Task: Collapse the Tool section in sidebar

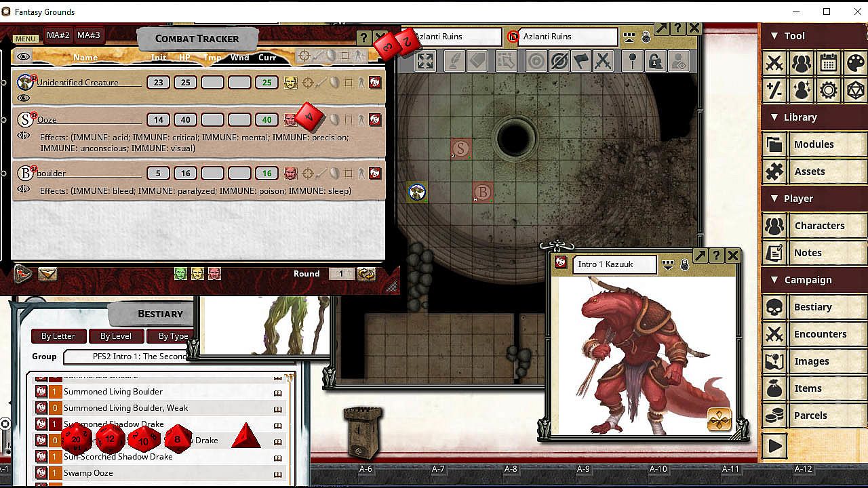Action: point(774,36)
